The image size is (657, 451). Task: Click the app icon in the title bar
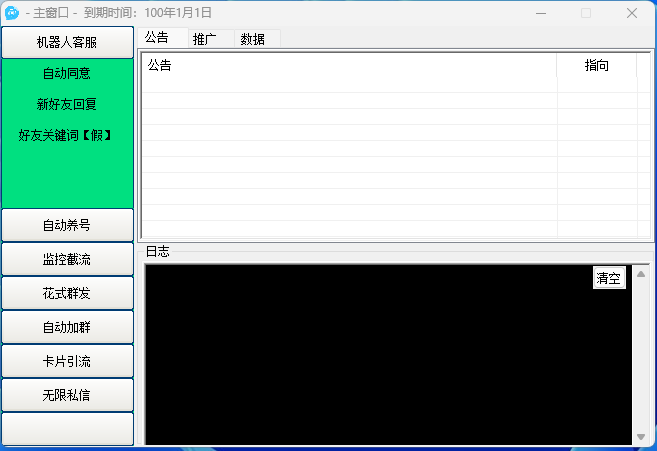coord(12,13)
